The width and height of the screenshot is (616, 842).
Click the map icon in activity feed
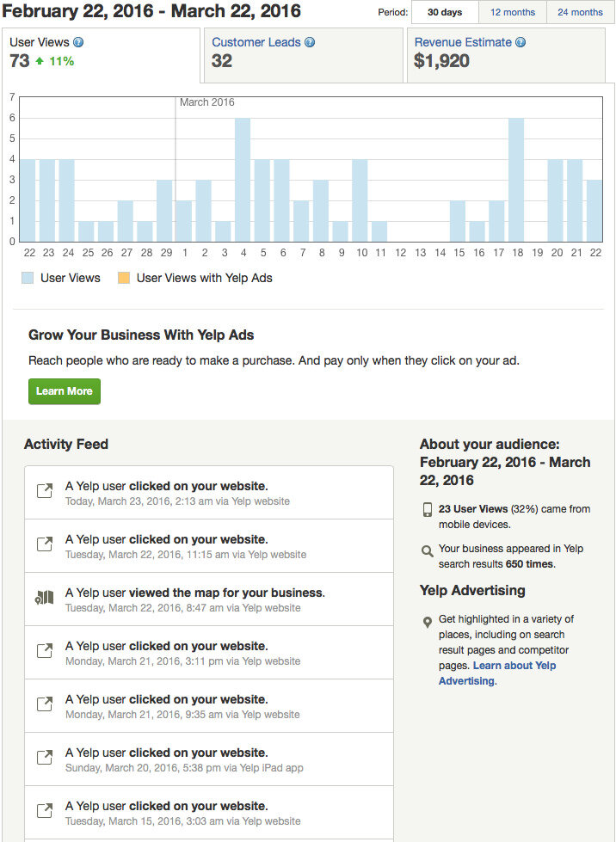click(x=44, y=598)
